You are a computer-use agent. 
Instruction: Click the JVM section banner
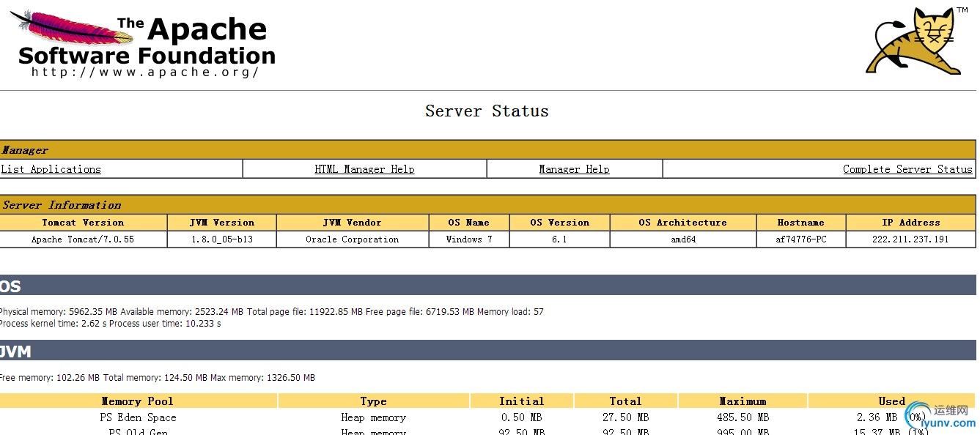[x=487, y=350]
